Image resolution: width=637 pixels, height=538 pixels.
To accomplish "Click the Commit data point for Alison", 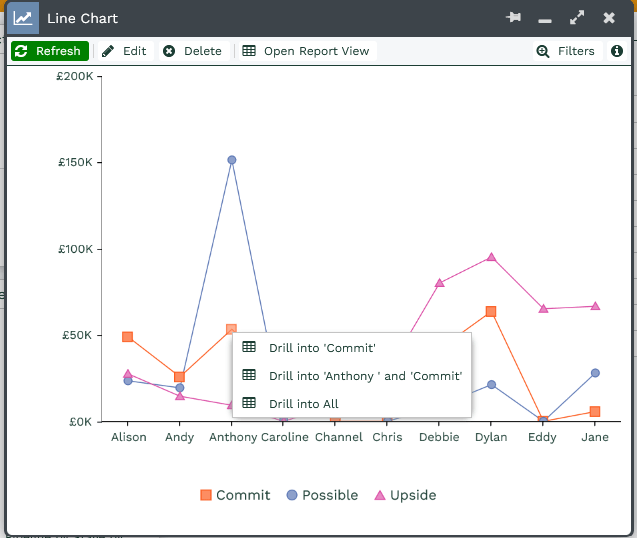I will pyautogui.click(x=128, y=337).
